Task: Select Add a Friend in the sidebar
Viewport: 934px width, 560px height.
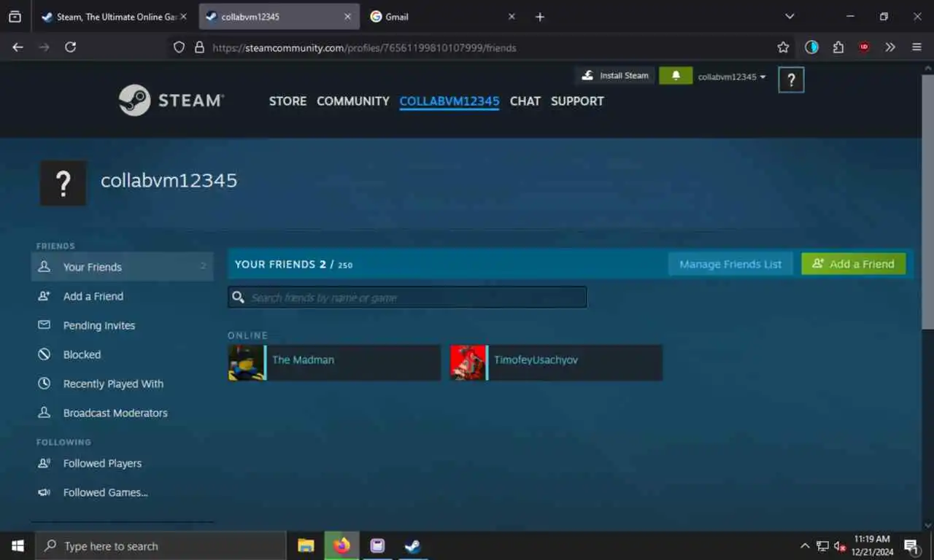Action: (122, 296)
